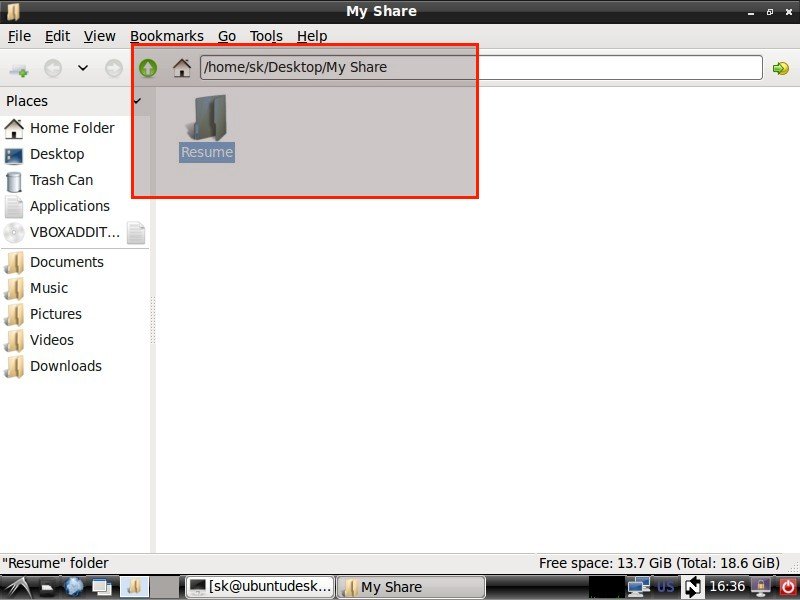Switch to second desktop in pager
This screenshot has width=800, height=600.
click(x=165, y=587)
